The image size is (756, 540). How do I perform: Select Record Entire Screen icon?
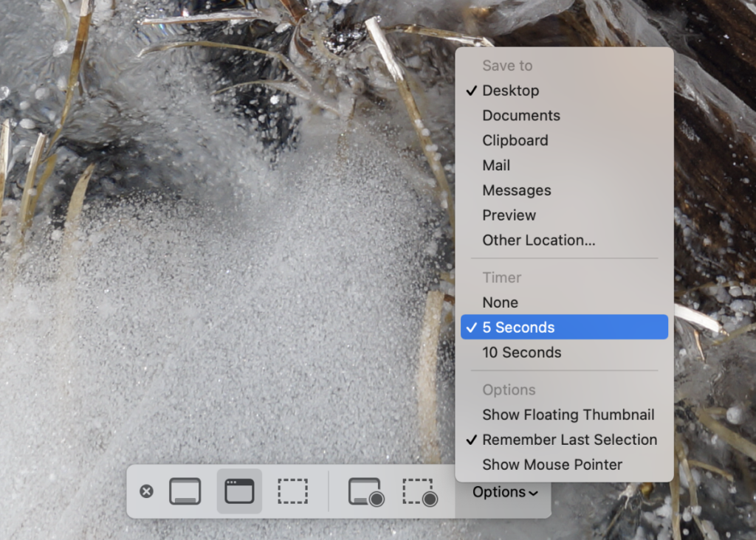366,491
